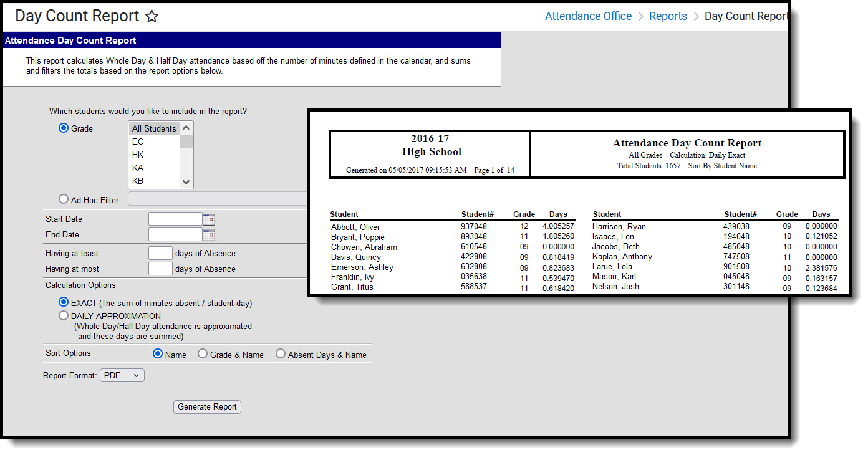Click the favorite star beside Day Count Report
Image resolution: width=868 pixels, height=455 pixels.
pos(152,17)
